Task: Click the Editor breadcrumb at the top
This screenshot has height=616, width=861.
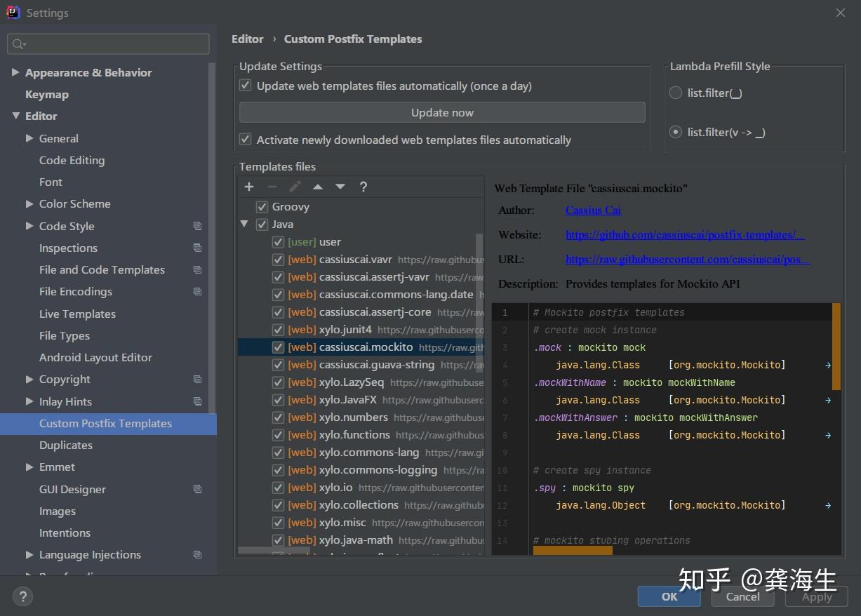Action: coord(248,39)
